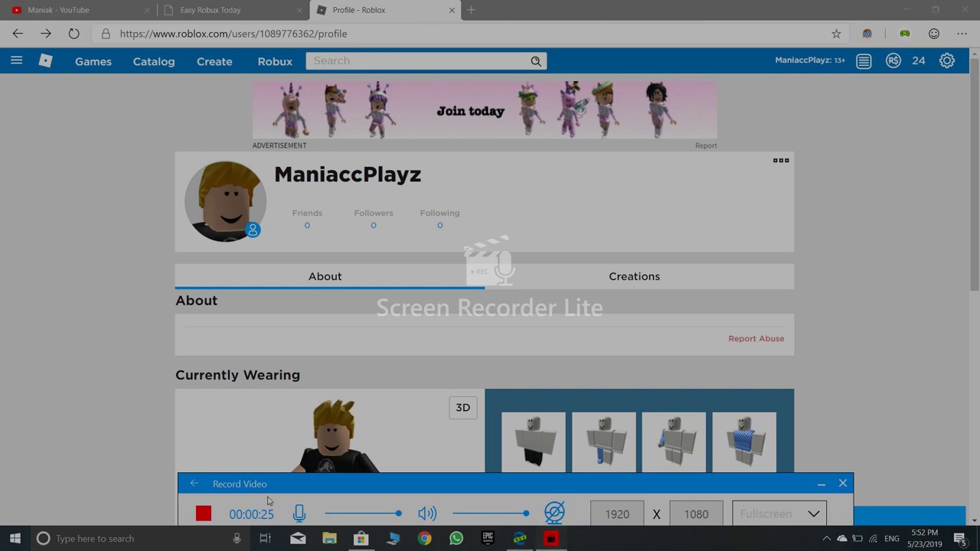980x551 pixels.
Task: Switch to the Creations tab
Action: click(x=634, y=276)
